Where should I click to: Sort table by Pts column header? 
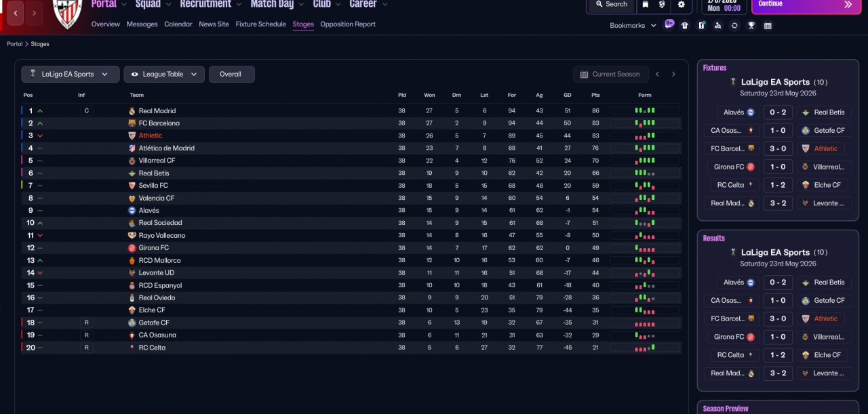tap(595, 96)
